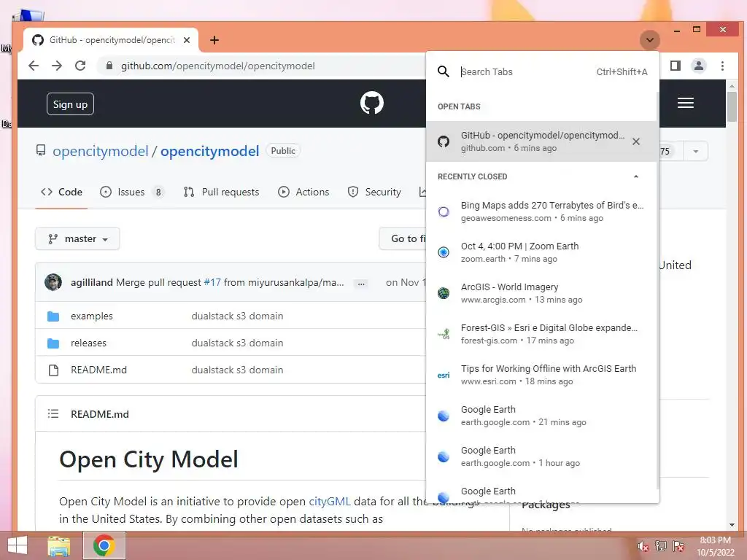Select the open GitHub tab entry

tap(542, 141)
